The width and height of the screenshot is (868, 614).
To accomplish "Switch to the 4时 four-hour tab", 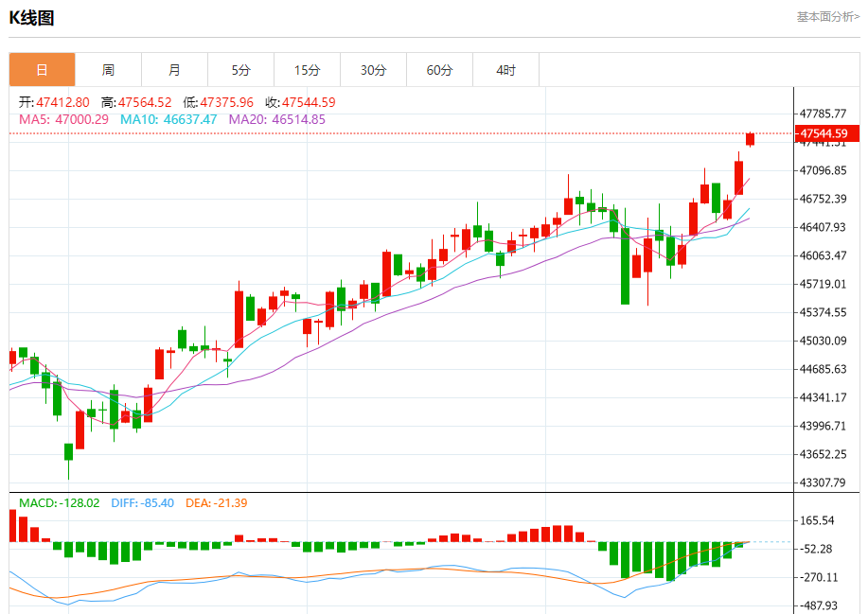I will click(x=505, y=70).
